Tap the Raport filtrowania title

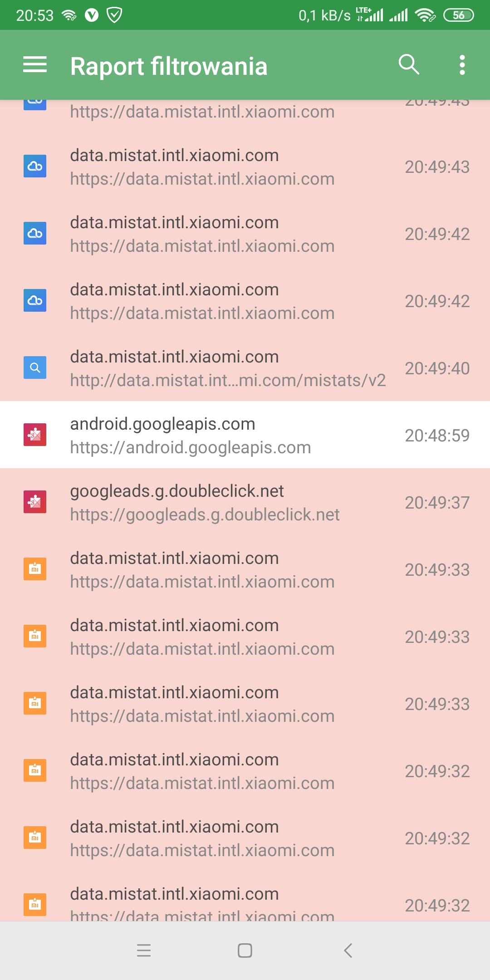coord(169,66)
